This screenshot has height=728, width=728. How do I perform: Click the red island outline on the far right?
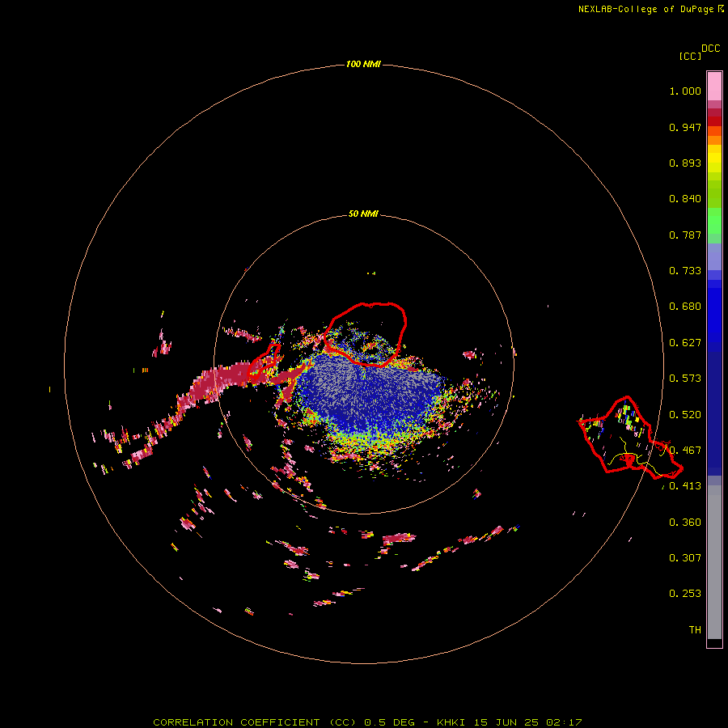tap(629, 437)
